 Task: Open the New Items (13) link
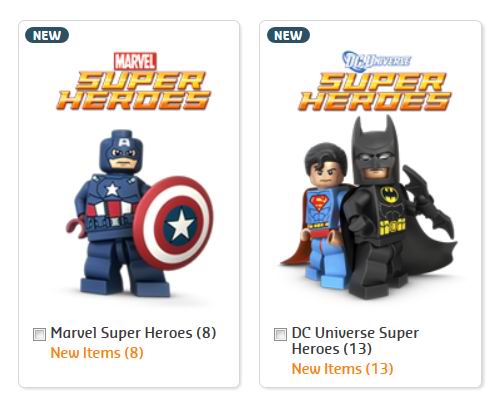342,369
